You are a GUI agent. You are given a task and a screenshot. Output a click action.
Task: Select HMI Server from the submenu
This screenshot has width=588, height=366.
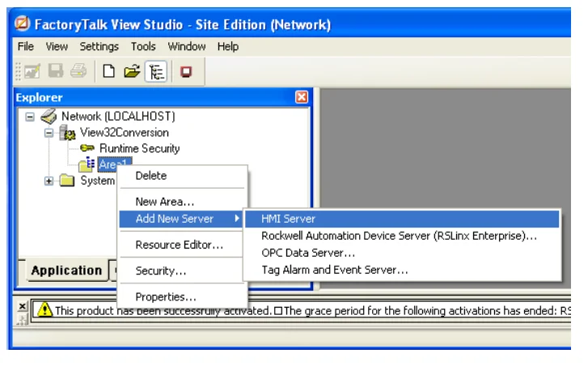pyautogui.click(x=288, y=219)
